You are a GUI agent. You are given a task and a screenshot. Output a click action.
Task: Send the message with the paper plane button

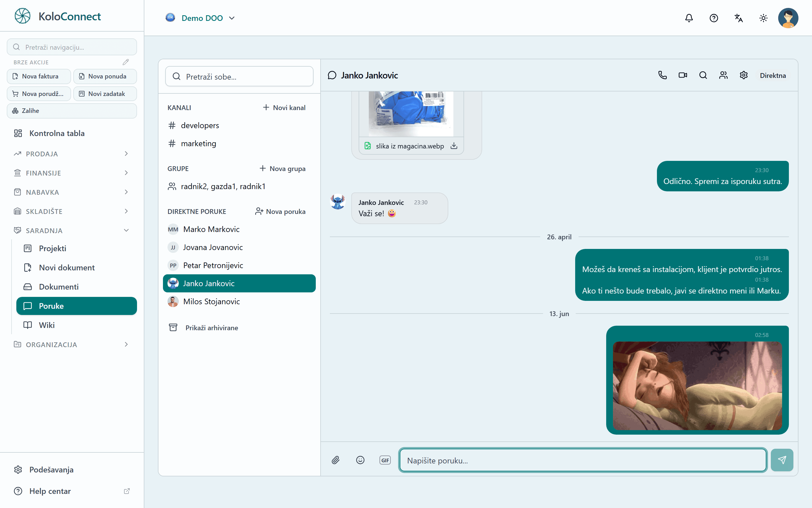[782, 460]
